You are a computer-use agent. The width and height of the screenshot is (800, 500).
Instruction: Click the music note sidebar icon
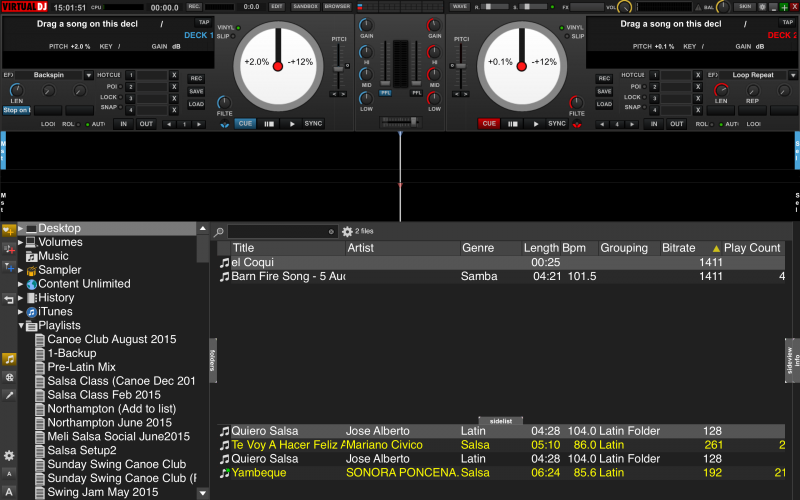click(x=9, y=359)
